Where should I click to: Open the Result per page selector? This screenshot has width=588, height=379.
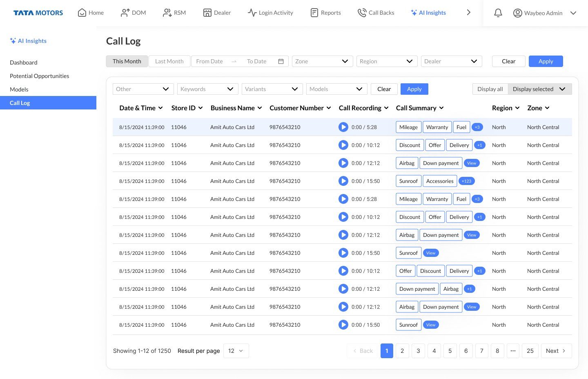(x=236, y=350)
